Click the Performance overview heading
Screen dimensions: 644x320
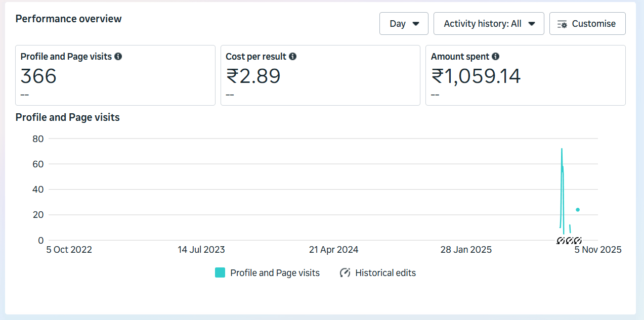68,19
